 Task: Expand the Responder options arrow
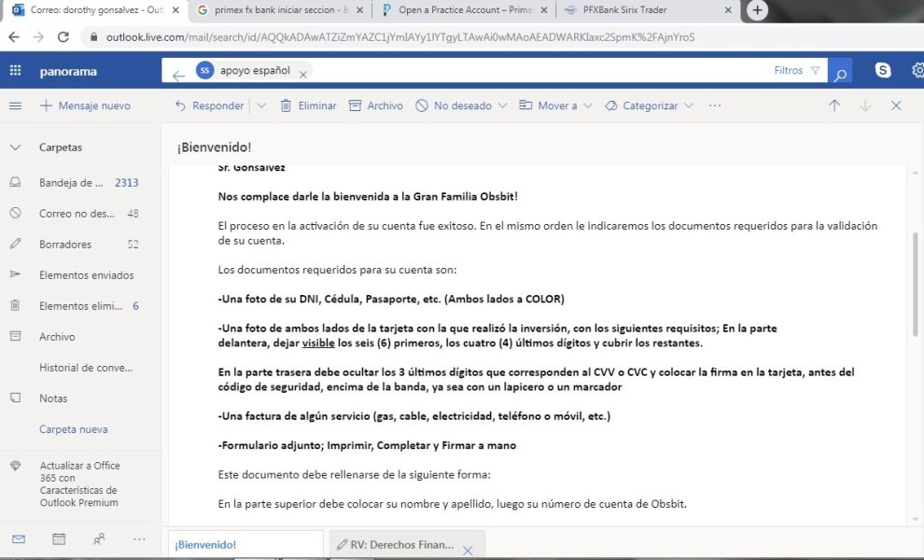(261, 105)
